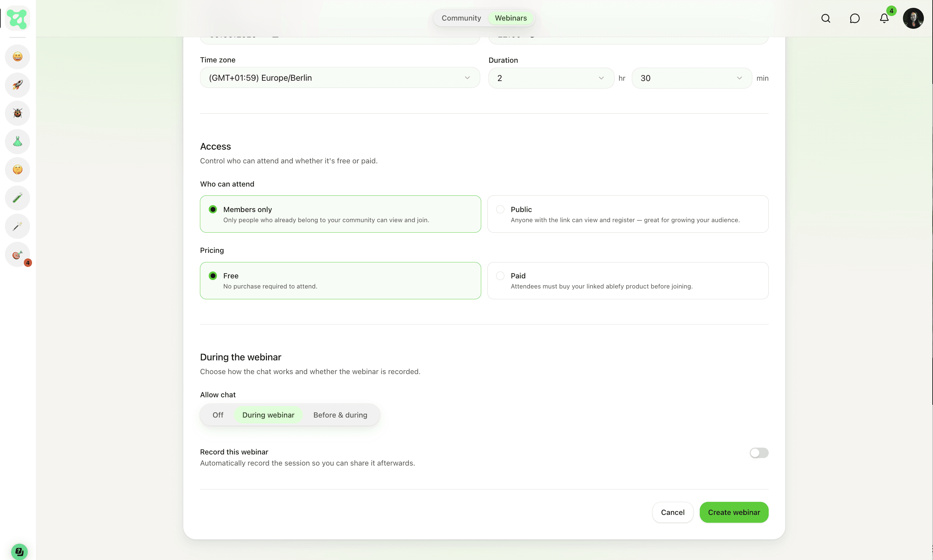Viewport: 933px width, 560px height.
Task: Open the grinning face emoji community
Action: click(x=17, y=57)
